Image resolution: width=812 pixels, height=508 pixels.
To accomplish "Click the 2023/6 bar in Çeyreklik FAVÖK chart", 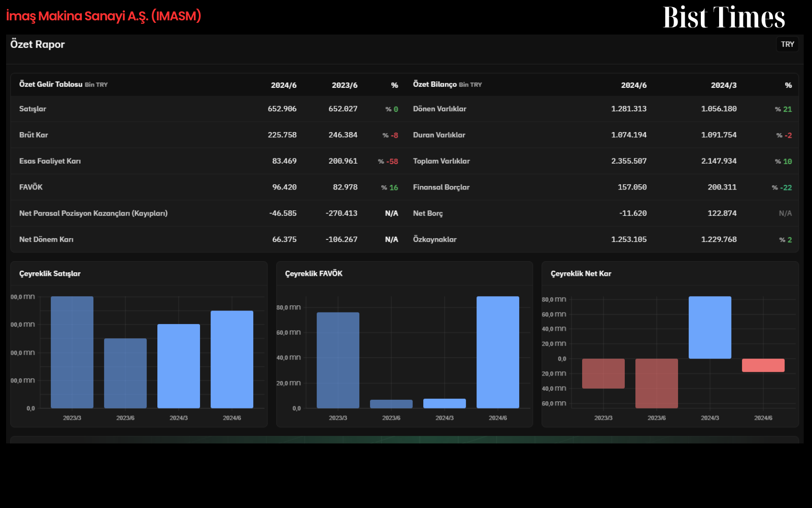I will (x=391, y=404).
